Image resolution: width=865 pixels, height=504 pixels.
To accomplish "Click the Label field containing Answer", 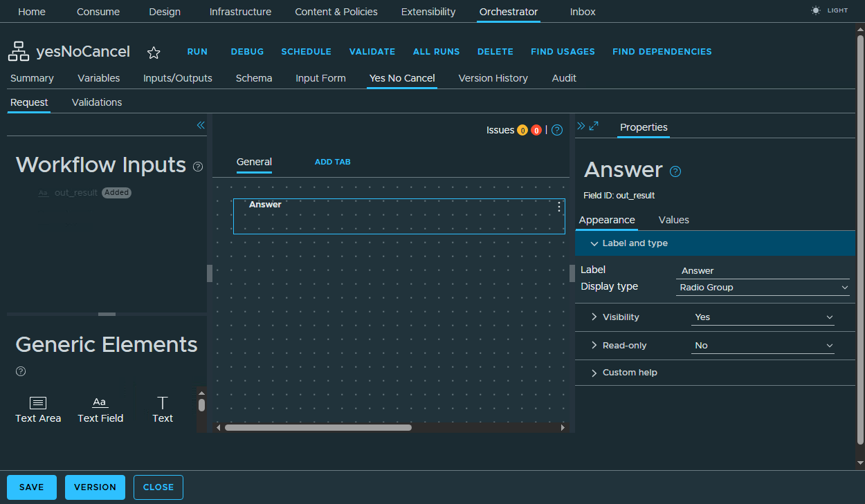I will click(763, 270).
